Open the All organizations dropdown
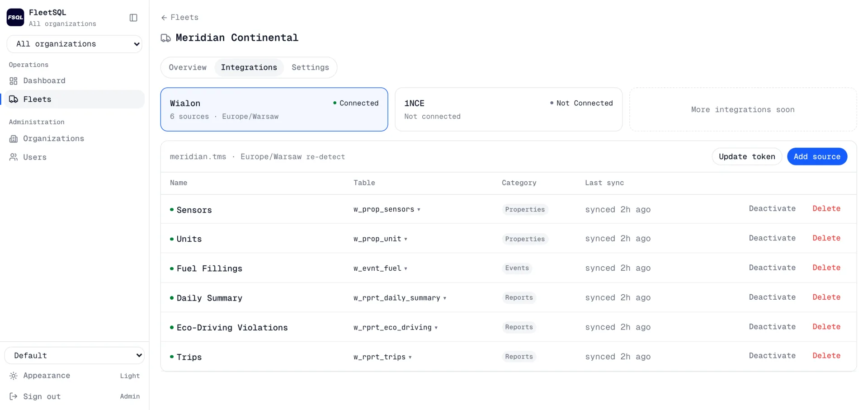This screenshot has width=868, height=410. click(75, 44)
